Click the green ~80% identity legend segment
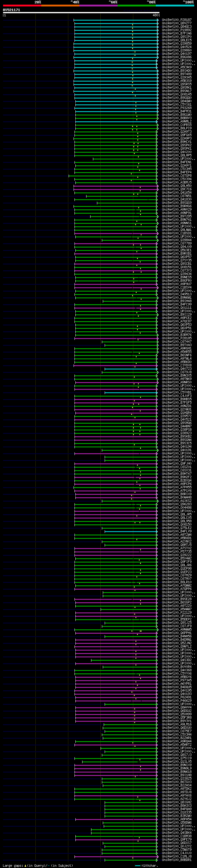197x868 pixels. tap(137, 6)
